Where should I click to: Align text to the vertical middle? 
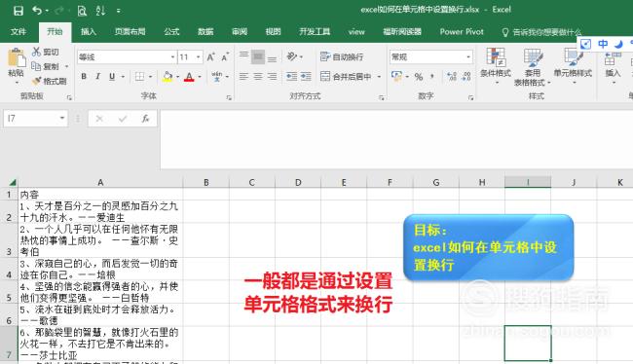258,56
